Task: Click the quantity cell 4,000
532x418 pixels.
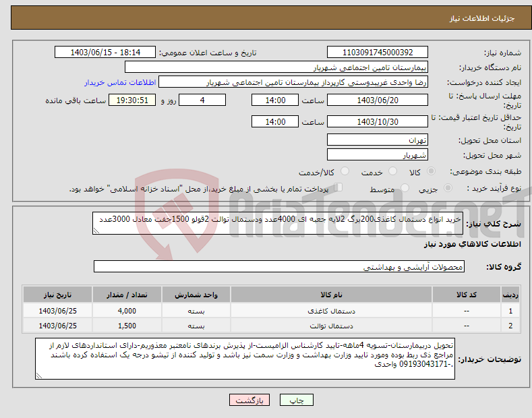Action: 127,311
